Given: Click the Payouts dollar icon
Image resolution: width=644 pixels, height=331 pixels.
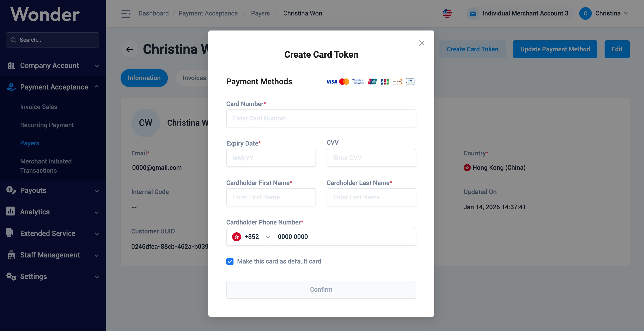Looking at the screenshot, I should [11, 190].
